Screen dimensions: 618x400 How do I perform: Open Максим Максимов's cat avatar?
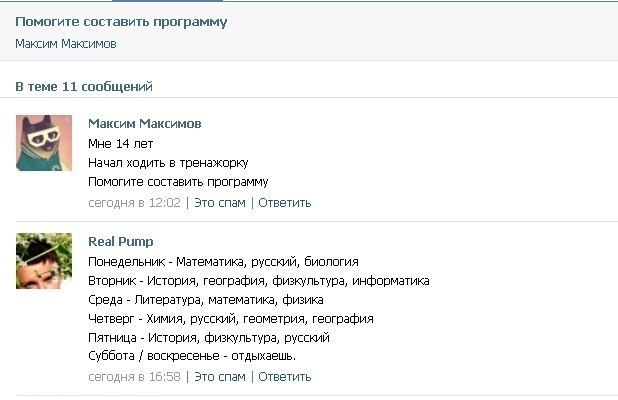44,142
